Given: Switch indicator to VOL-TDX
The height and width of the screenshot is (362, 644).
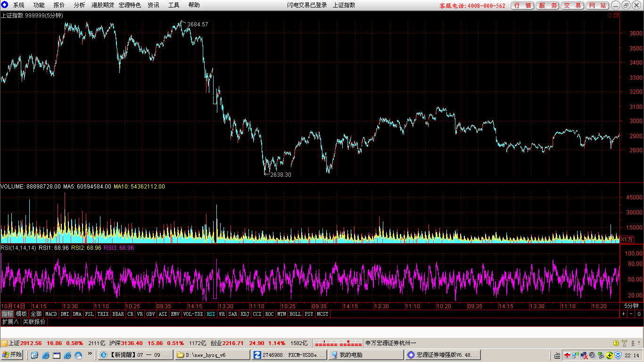Looking at the screenshot, I should [193, 314].
